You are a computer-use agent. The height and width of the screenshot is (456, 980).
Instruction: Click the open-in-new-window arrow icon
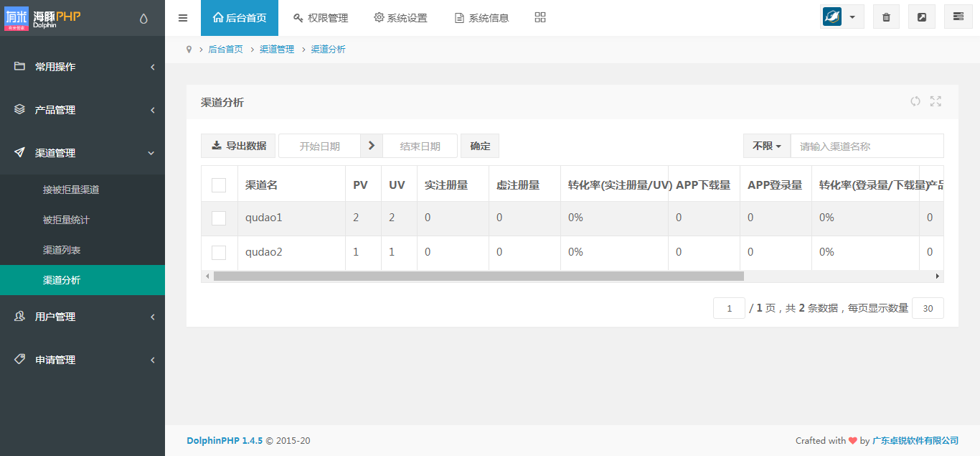click(x=921, y=17)
